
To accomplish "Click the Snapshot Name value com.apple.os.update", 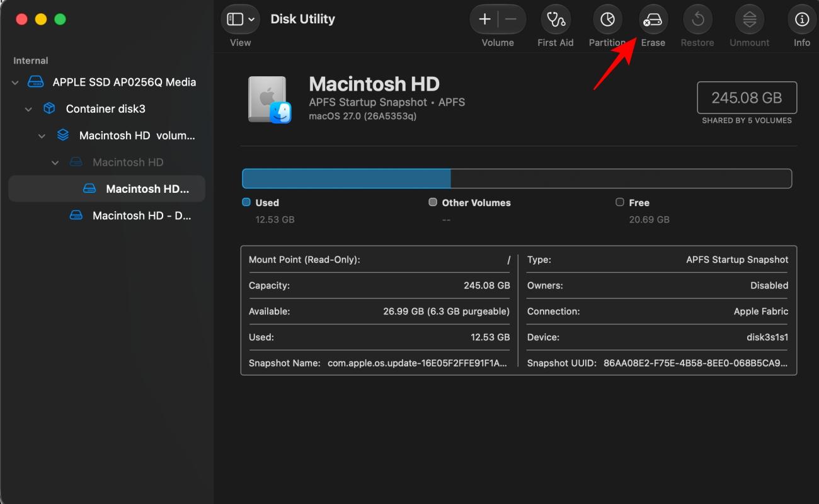I will coord(417,364).
